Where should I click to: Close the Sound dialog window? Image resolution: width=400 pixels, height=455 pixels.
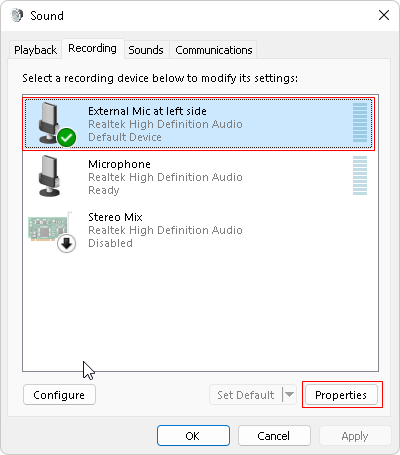click(x=384, y=15)
